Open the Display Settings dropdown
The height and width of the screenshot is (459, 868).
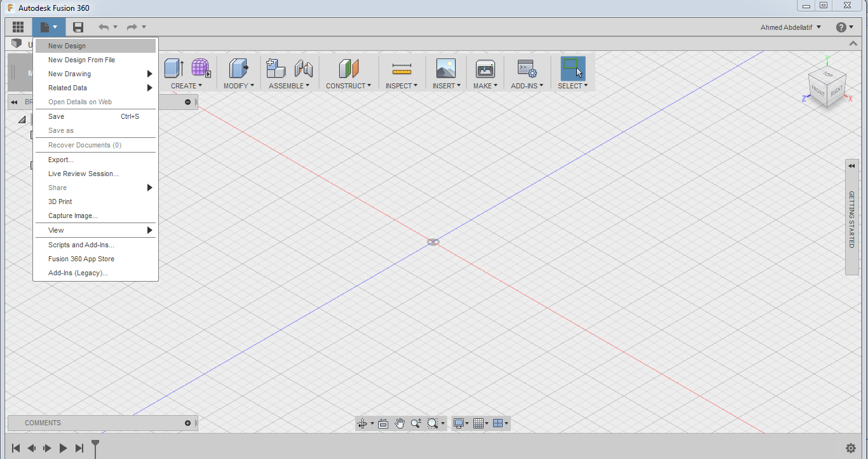tap(461, 423)
